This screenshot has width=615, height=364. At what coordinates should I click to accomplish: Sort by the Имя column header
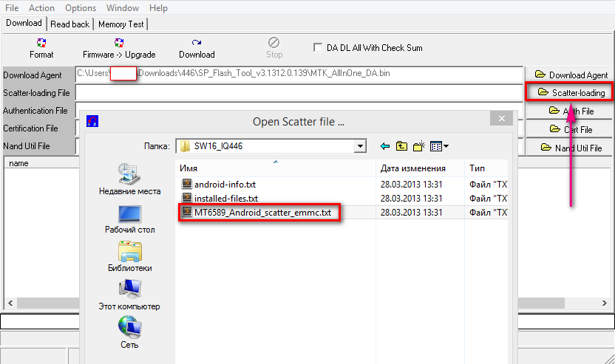275,168
